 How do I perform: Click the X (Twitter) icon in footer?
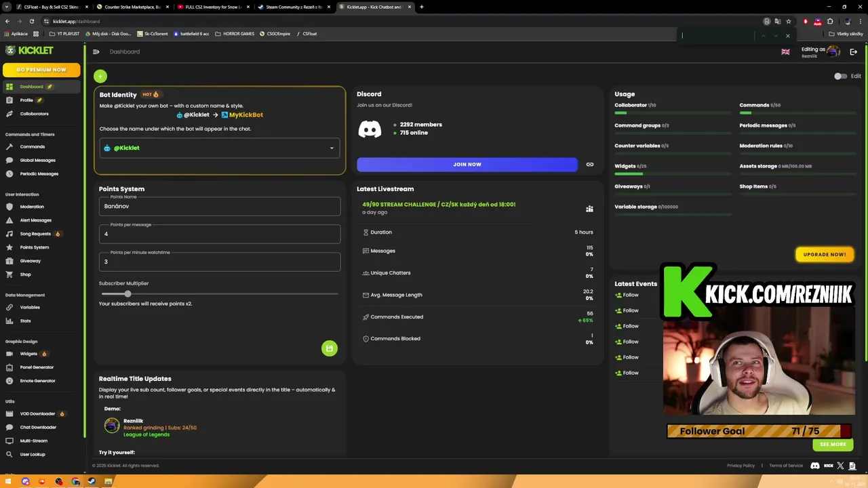tap(841, 466)
